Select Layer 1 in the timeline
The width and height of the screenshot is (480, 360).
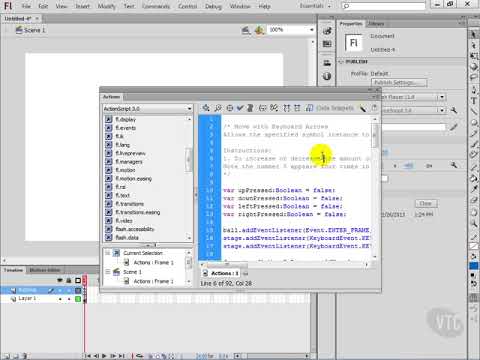27,299
